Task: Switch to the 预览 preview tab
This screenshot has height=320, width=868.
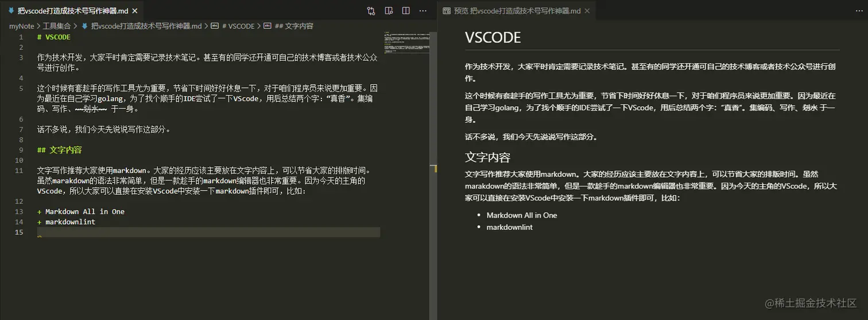Action: (517, 10)
